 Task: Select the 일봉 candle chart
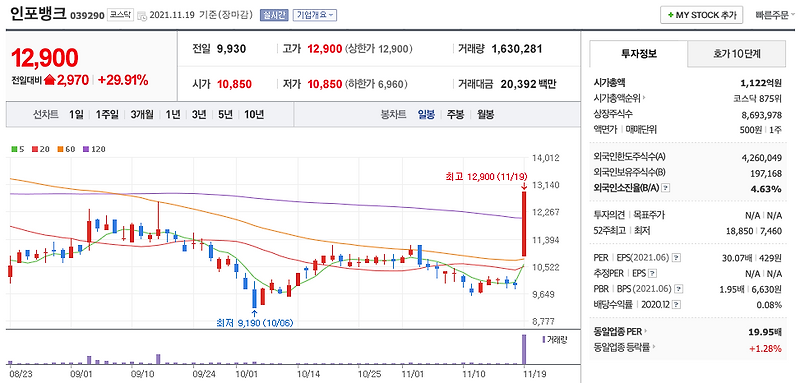pyautogui.click(x=426, y=114)
